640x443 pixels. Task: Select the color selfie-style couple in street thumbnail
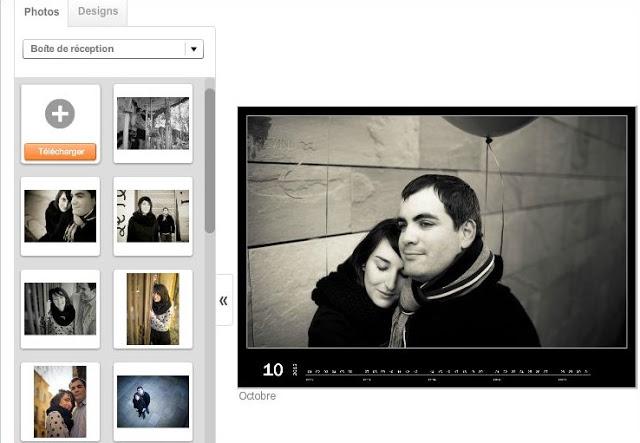tap(60, 402)
